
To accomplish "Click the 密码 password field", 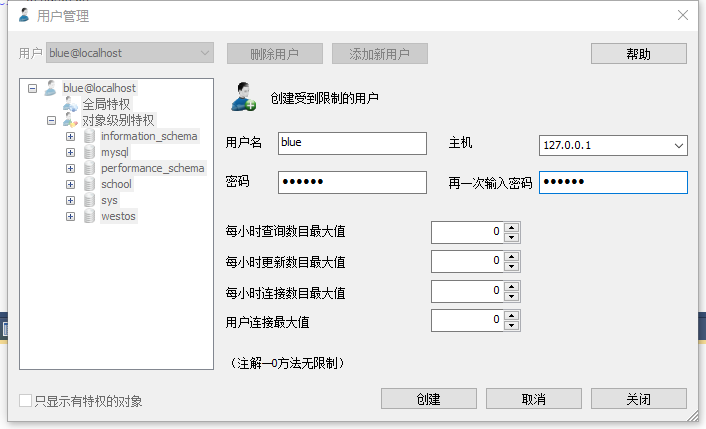I will (352, 182).
